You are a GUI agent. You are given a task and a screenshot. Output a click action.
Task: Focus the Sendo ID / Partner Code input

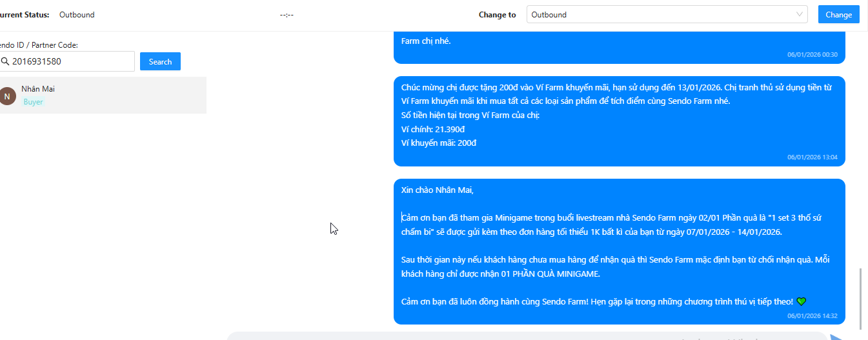click(71, 62)
